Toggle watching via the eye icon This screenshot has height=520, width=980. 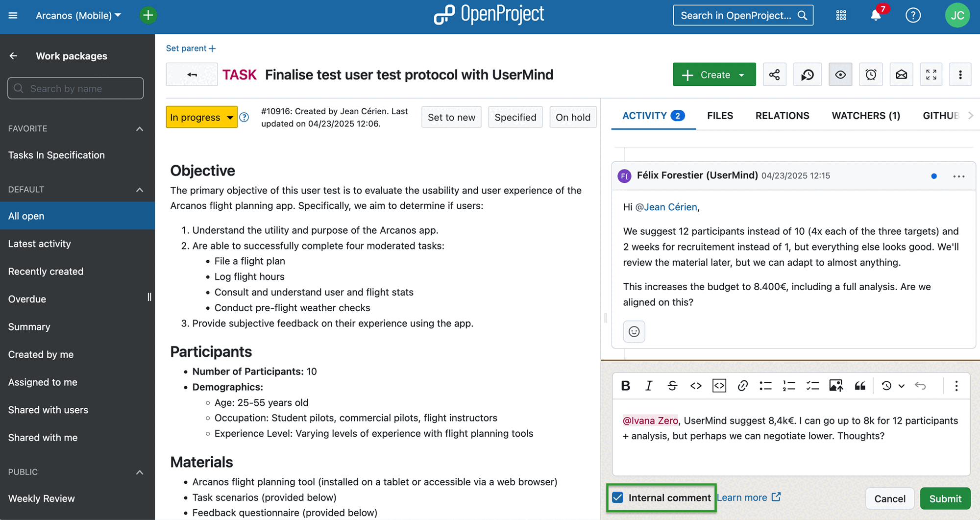pos(840,74)
